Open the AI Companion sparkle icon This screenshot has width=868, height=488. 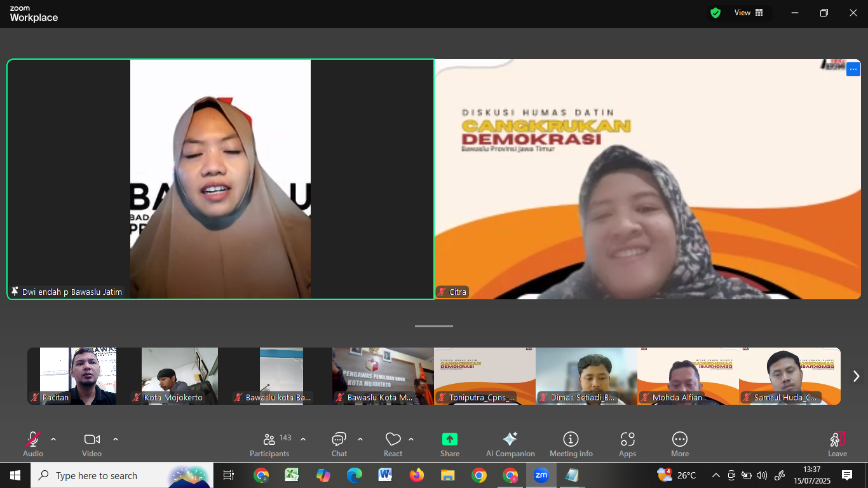click(510, 440)
